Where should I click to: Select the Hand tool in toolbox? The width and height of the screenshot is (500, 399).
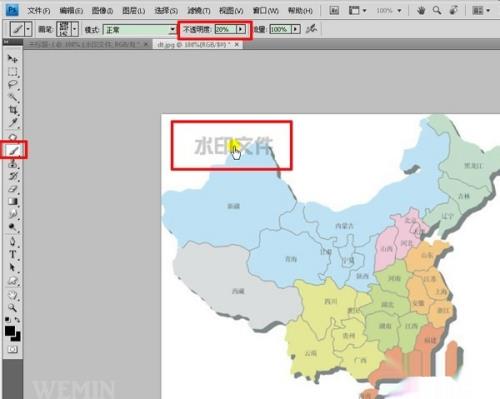[x=13, y=295]
